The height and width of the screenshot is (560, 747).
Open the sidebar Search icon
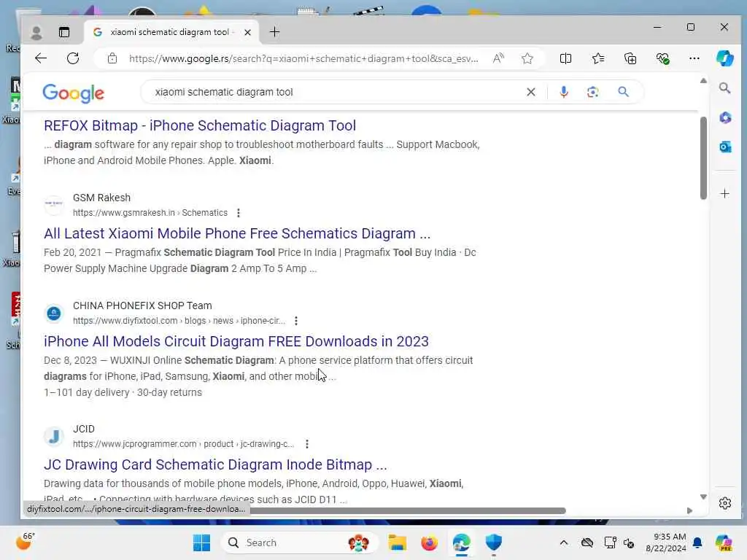point(724,87)
